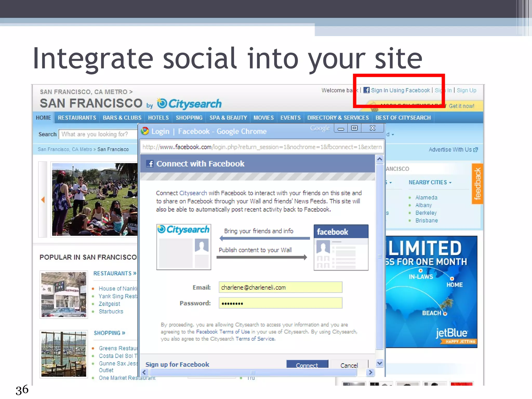Viewport: 532px width, 399px height.
Task: Open the RESTAURANTS nav tab
Action: click(x=77, y=118)
